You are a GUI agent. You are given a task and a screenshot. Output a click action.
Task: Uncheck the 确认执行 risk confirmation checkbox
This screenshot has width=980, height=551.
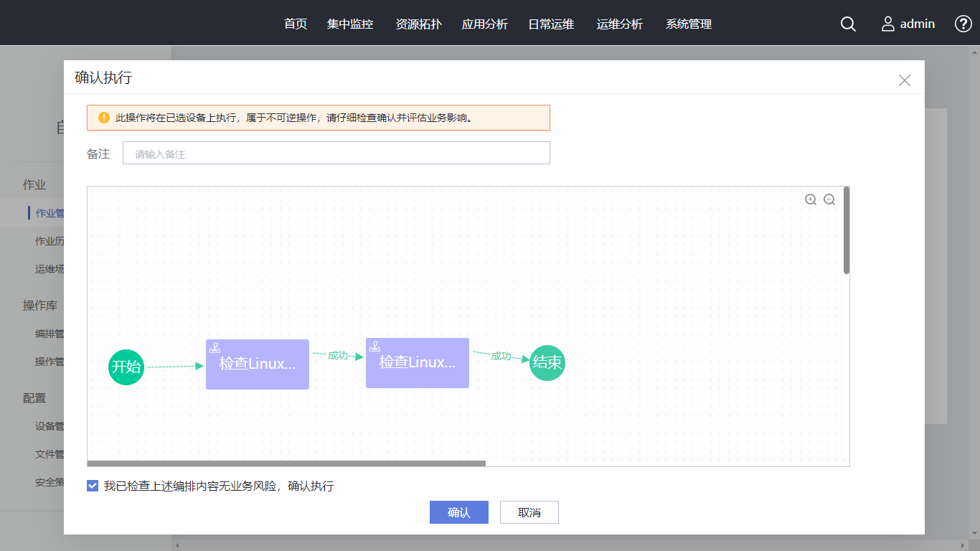coord(93,486)
